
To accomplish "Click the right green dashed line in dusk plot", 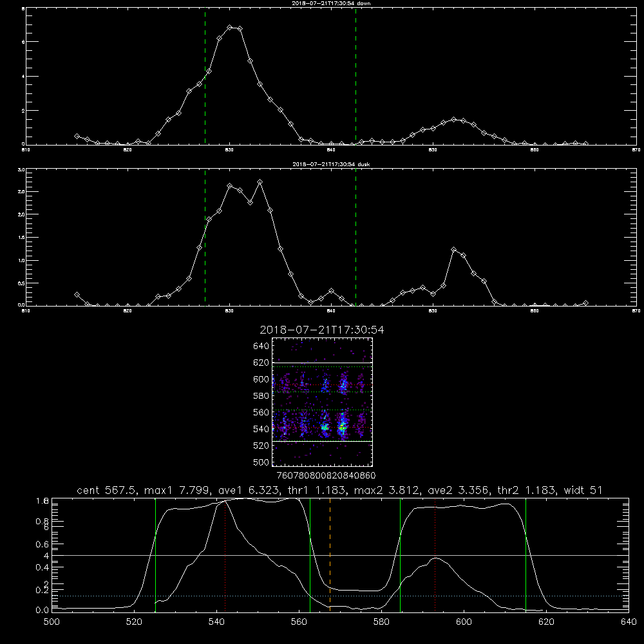I will 355,238.
